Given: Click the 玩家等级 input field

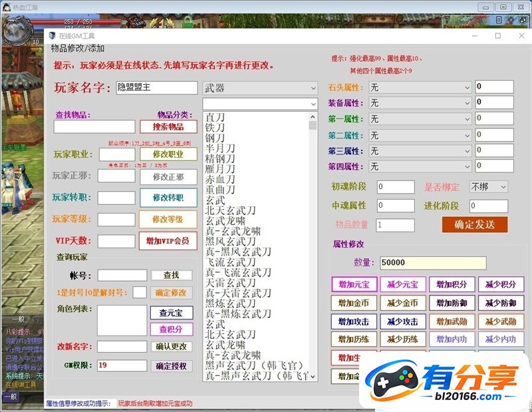Looking at the screenshot, I should pos(116,220).
